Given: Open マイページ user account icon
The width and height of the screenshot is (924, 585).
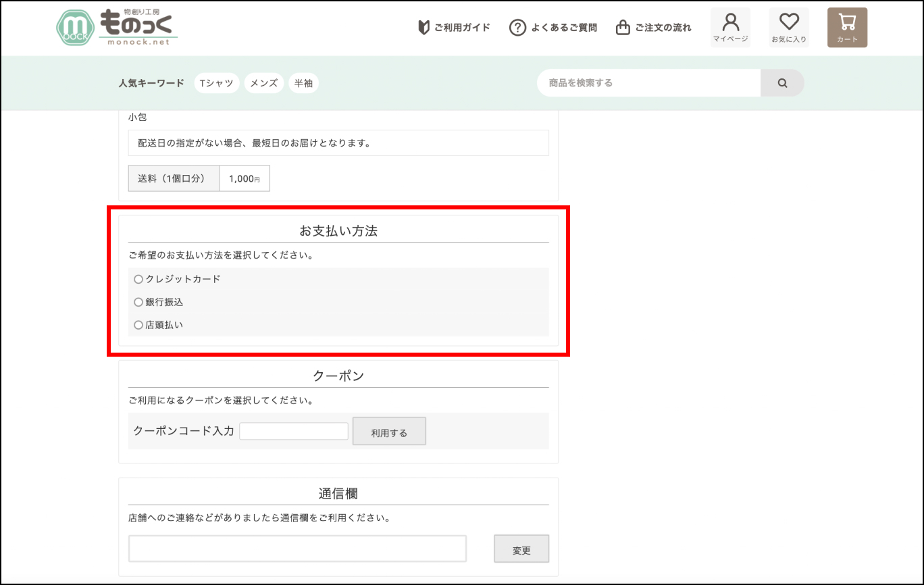Looking at the screenshot, I should (730, 28).
